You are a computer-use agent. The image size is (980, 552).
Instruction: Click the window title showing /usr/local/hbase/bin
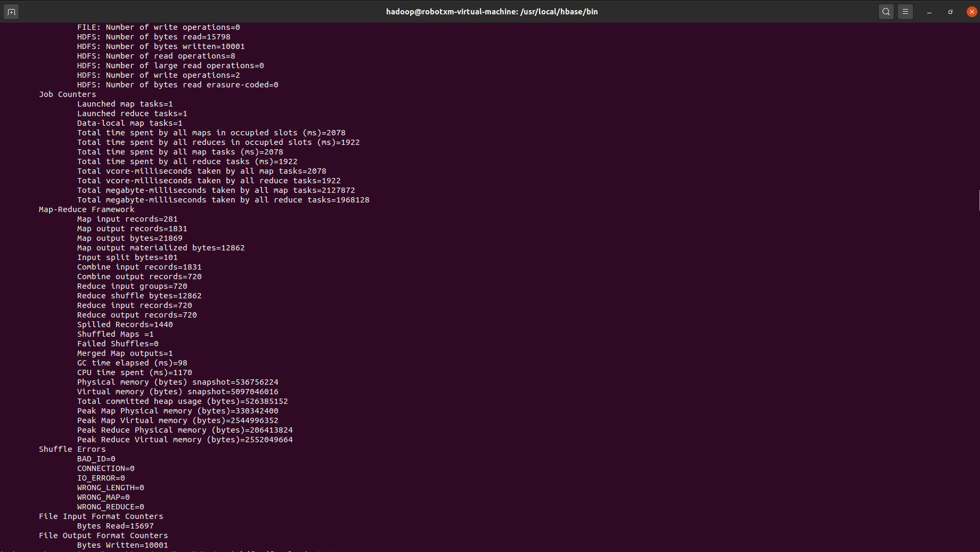pyautogui.click(x=492, y=12)
